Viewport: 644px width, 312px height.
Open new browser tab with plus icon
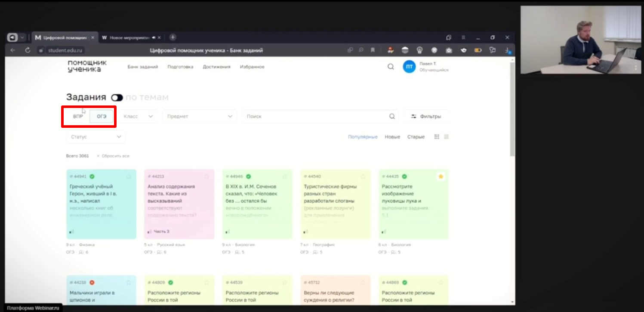[x=173, y=37]
